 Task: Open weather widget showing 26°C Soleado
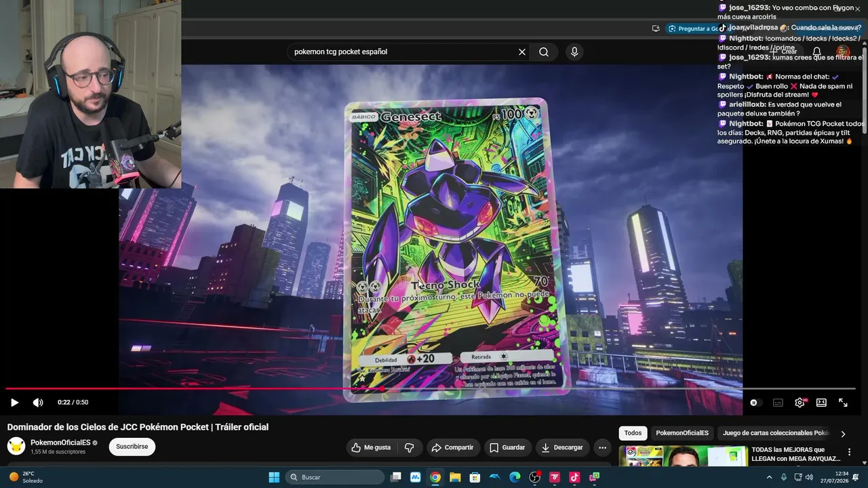tap(26, 477)
